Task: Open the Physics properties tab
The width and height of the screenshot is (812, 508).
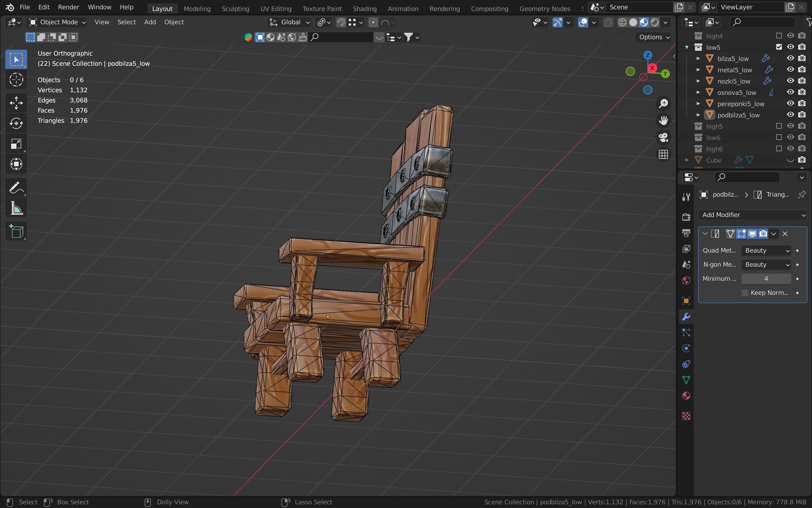Action: [686, 348]
